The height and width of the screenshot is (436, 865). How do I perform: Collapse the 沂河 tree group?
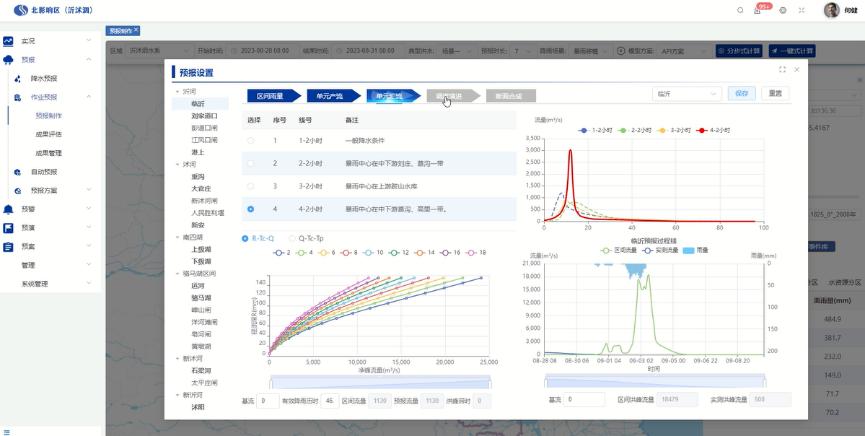click(176, 91)
